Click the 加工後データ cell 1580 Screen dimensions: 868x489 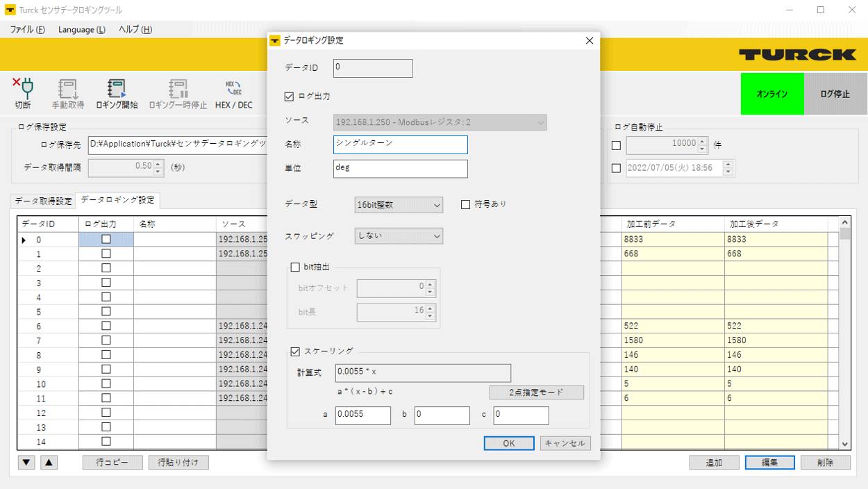(776, 340)
